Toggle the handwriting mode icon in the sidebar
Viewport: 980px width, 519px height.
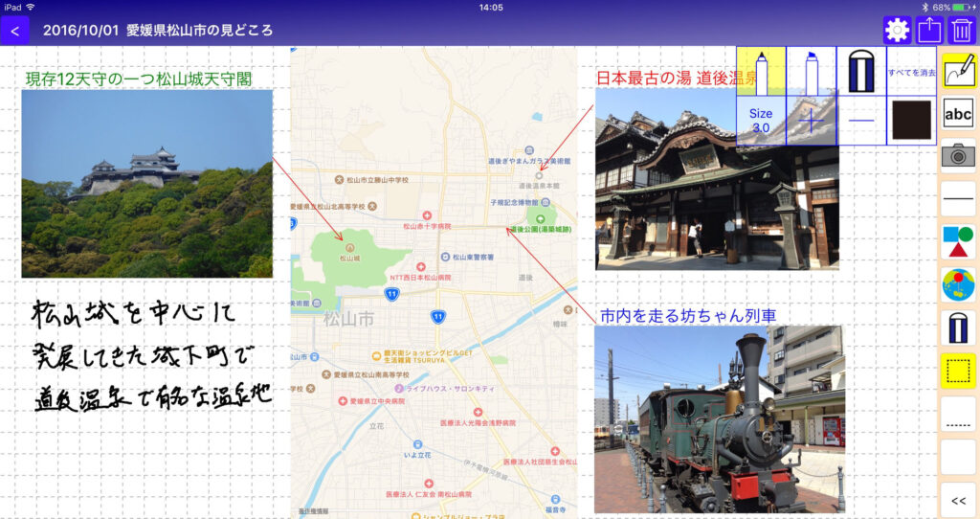point(958,72)
